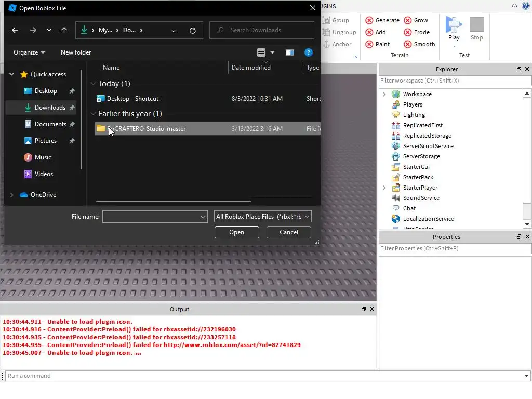Go forward in file dialog
Image resolution: width=532 pixels, height=399 pixels.
(33, 30)
